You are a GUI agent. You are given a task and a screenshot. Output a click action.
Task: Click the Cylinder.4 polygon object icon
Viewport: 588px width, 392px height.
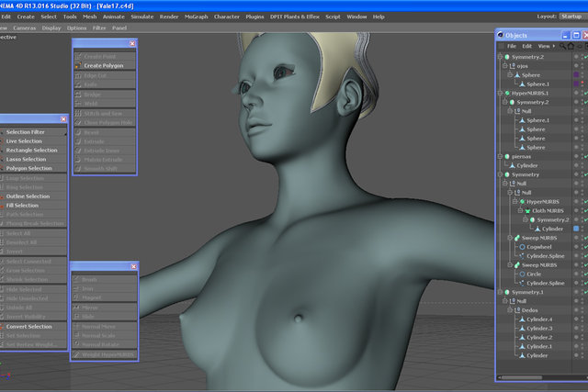[x=522, y=319]
